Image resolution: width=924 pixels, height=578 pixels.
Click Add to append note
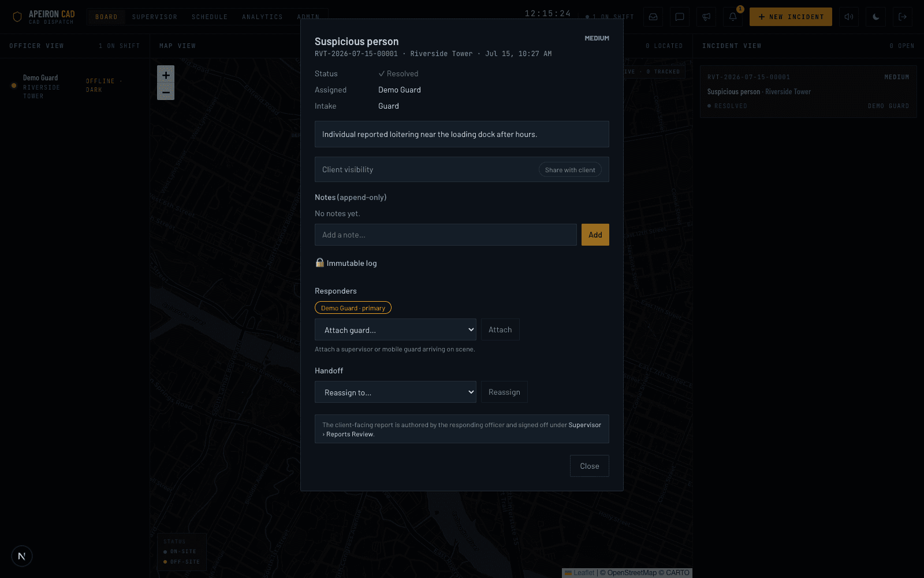(595, 235)
